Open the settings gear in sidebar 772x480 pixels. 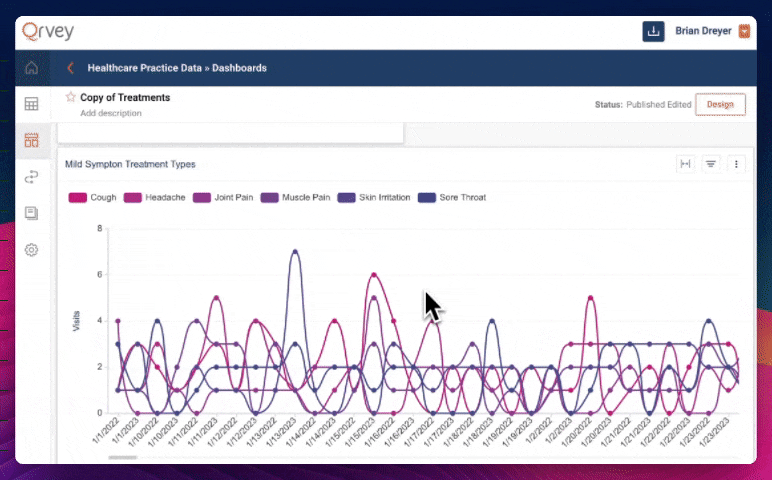tap(31, 250)
